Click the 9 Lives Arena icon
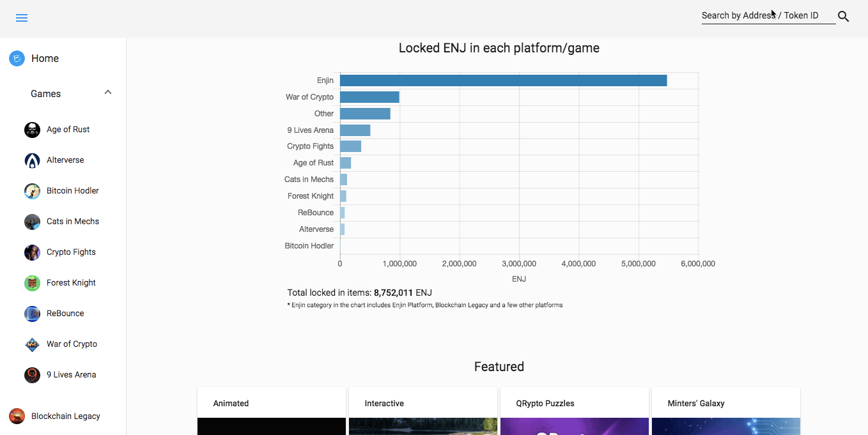 [x=32, y=375]
